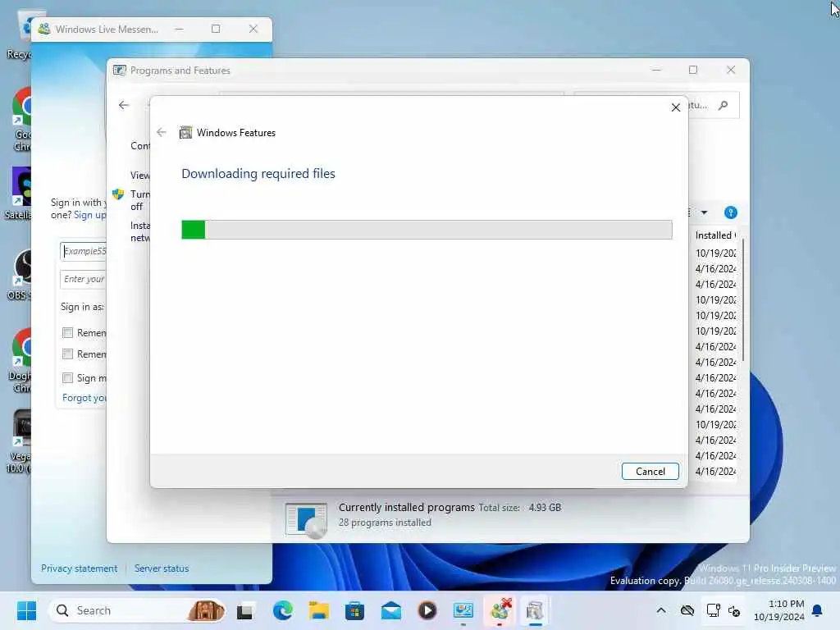
Task: Select the OBS Studio desktop shortcut
Action: 20,274
